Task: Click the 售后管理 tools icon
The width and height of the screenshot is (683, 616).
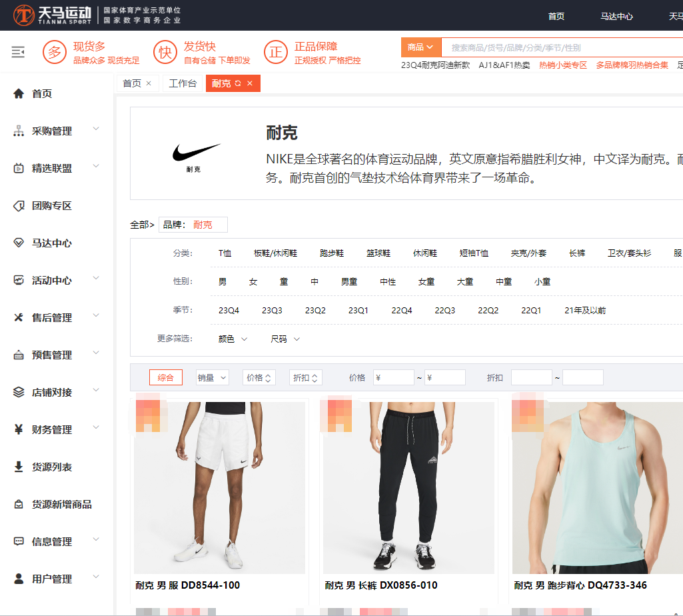Action: pyautogui.click(x=18, y=318)
